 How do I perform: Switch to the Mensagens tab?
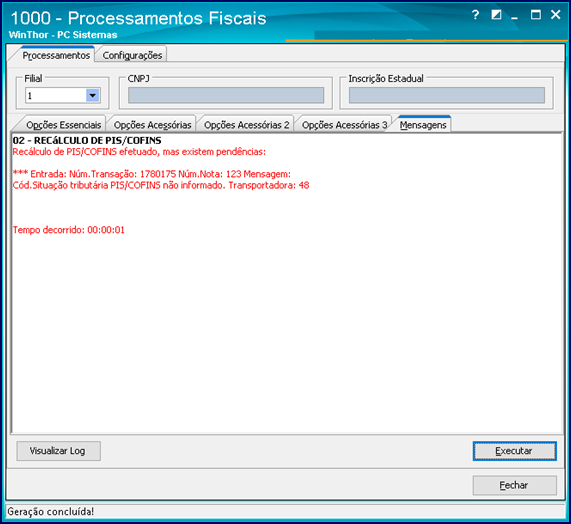(x=423, y=125)
